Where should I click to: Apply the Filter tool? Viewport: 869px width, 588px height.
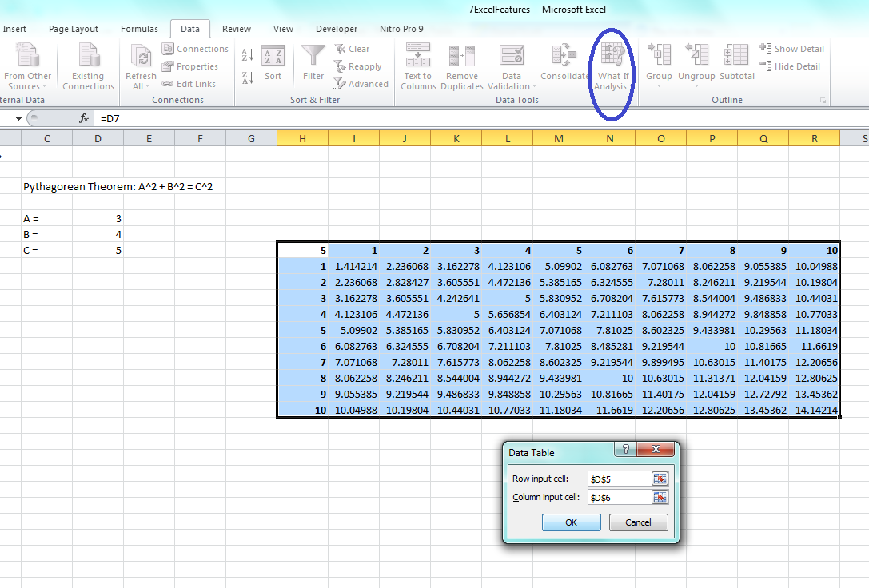(313, 61)
